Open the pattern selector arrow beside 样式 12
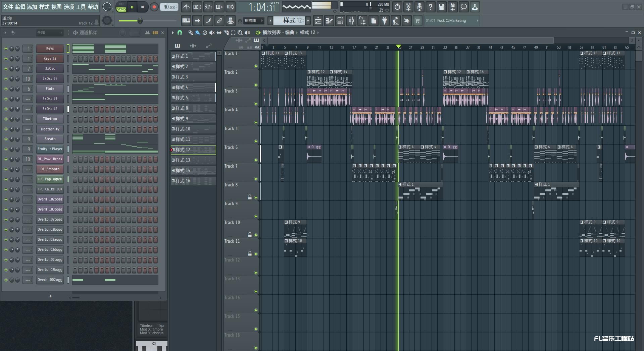 click(x=270, y=20)
